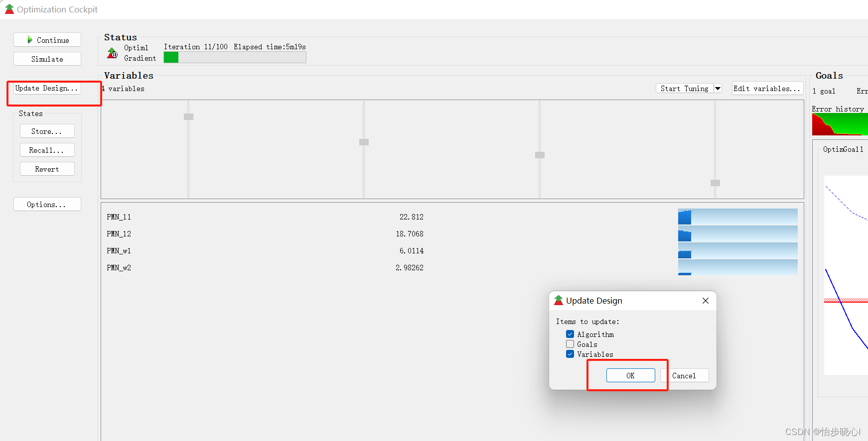Screen dimensions: 868x441
Task: Click the Update Design dialog title icon
Action: [559, 300]
